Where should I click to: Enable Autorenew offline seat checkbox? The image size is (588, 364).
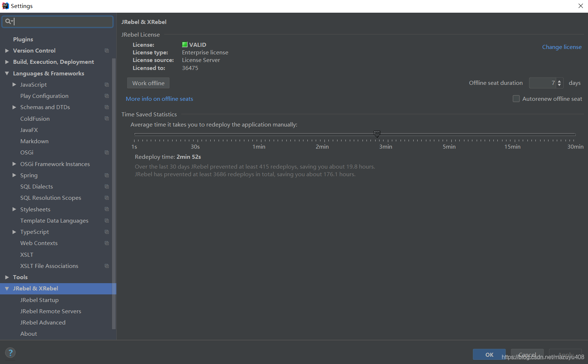(516, 99)
